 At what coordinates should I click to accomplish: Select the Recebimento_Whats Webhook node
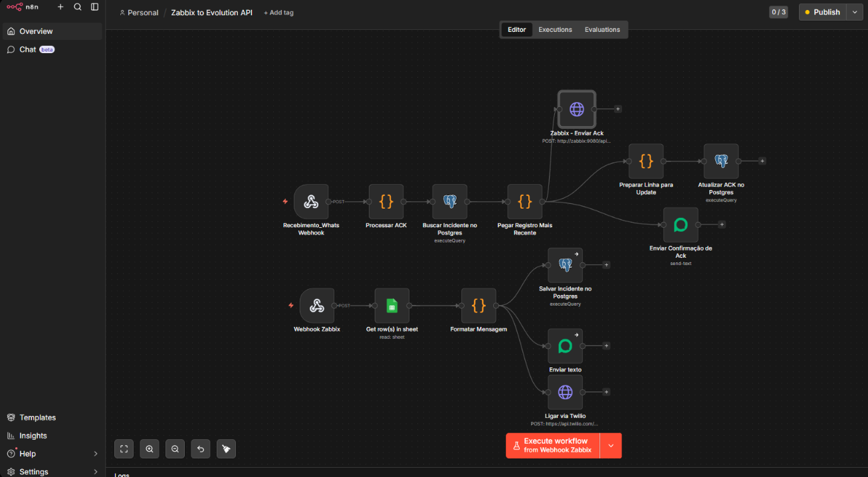coord(311,201)
